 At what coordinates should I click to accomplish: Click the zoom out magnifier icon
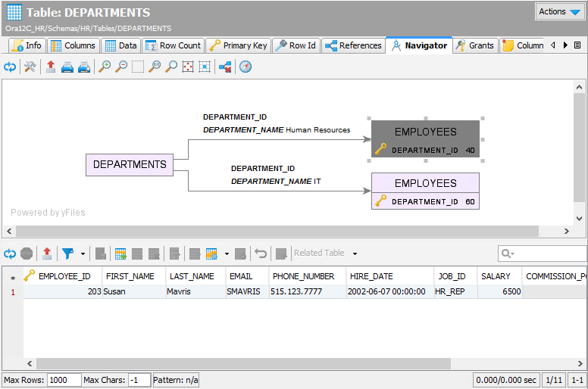pyautogui.click(x=121, y=67)
